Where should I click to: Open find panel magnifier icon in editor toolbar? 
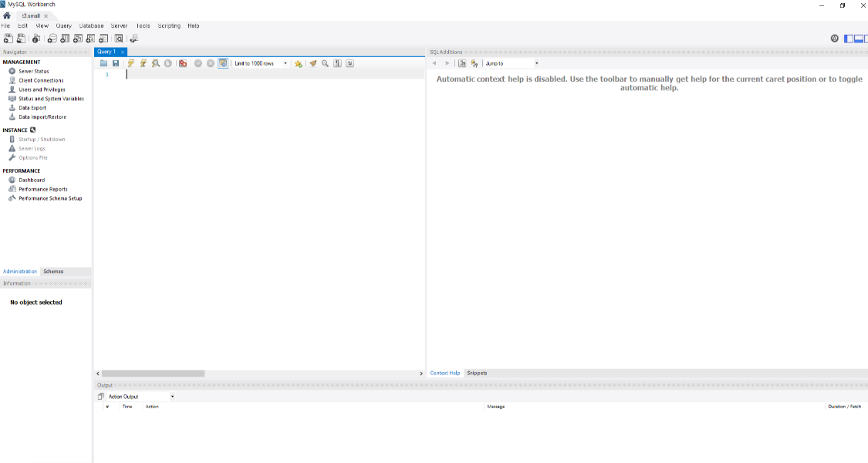(325, 63)
